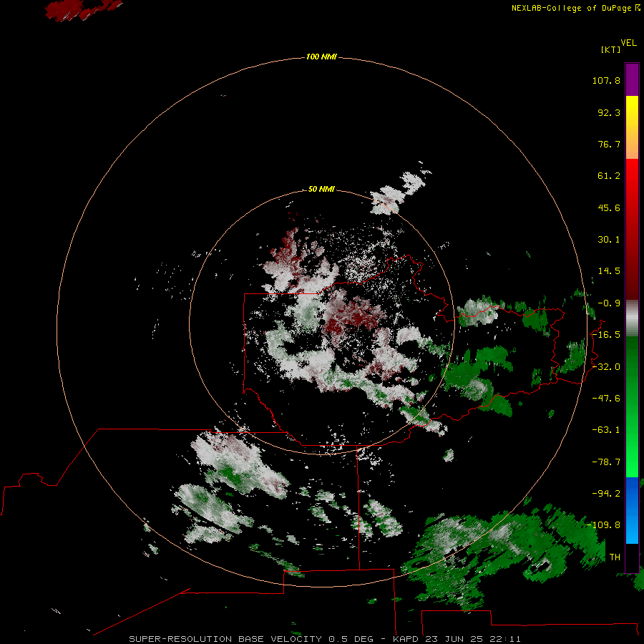Click the NEXLAB-College of DuPage credit text
The height and width of the screenshot is (644, 644).
pos(575,8)
